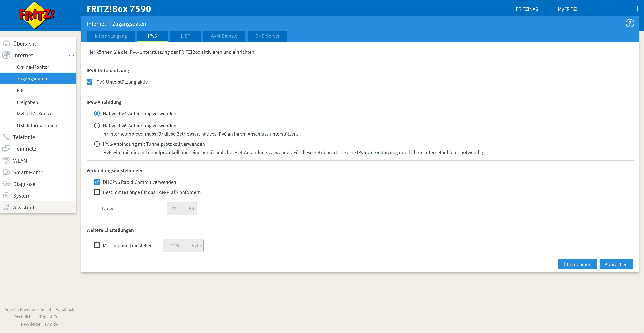Click the FRITZ! logo

(x=37, y=15)
